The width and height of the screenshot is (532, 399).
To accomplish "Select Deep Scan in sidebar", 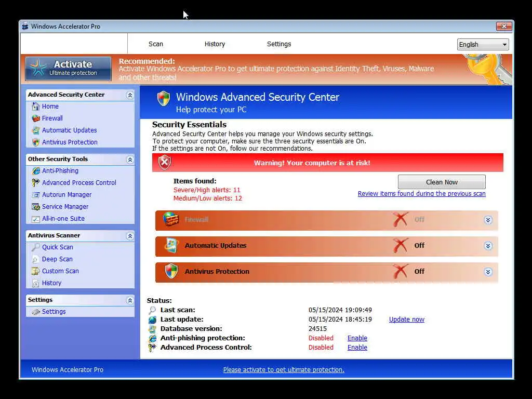I will 57,259.
